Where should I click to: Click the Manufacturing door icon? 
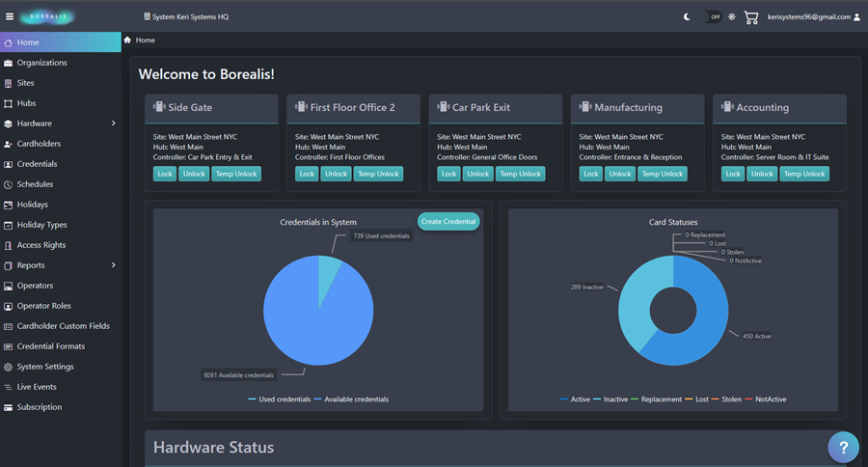585,106
